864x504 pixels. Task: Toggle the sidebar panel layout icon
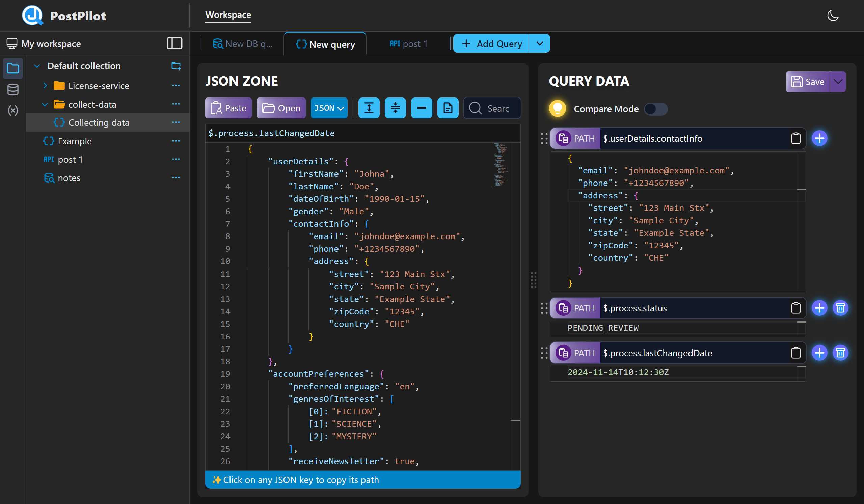coord(174,44)
